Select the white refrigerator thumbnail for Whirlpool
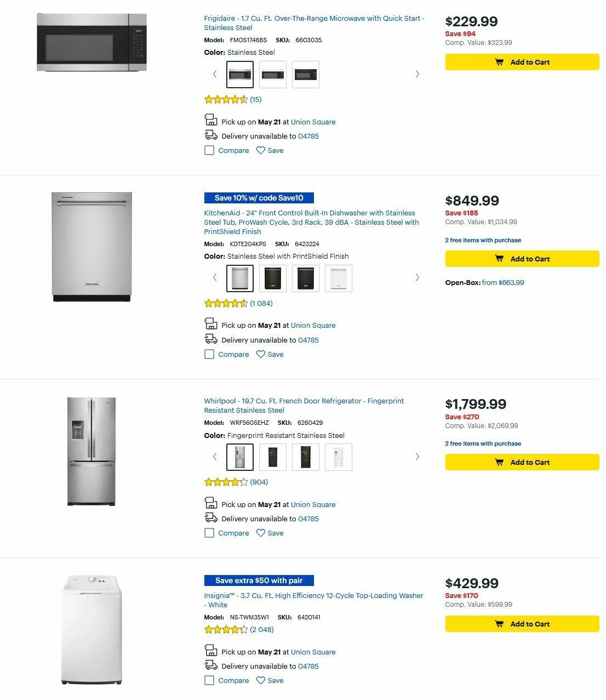This screenshot has height=700, width=606. click(x=338, y=456)
